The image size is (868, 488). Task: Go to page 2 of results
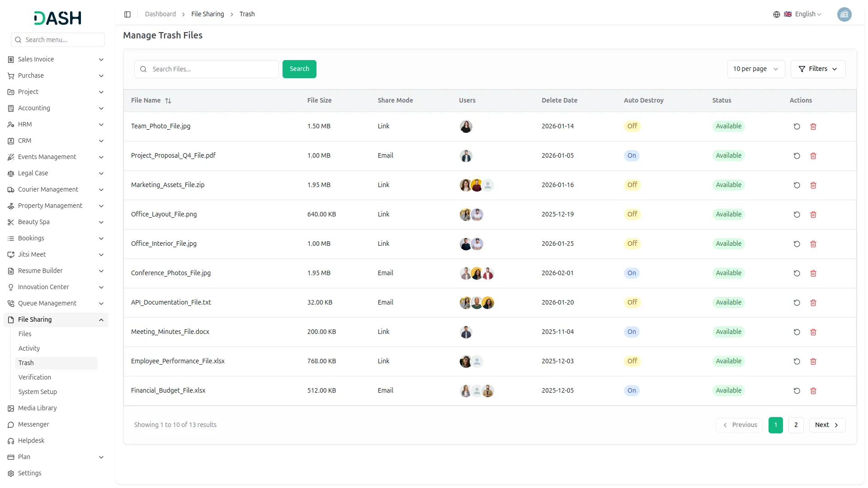(795, 425)
